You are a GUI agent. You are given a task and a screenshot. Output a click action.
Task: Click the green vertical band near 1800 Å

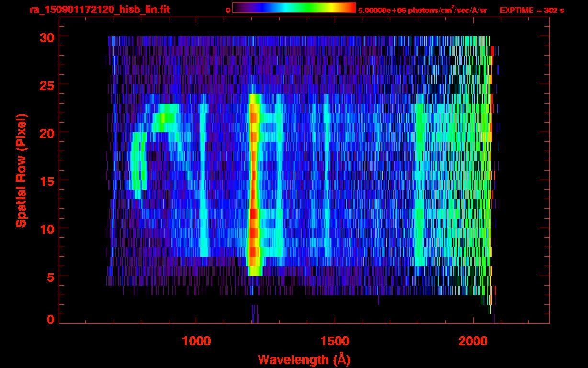(x=419, y=192)
